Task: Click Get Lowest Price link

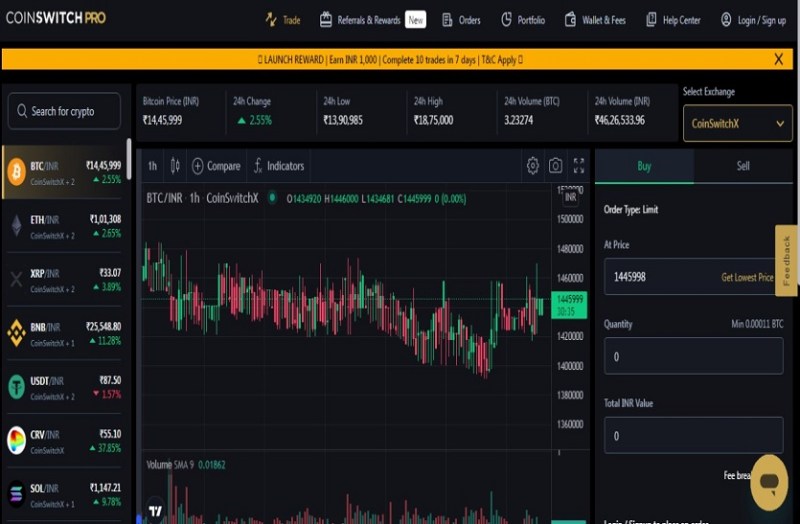Action: click(747, 277)
